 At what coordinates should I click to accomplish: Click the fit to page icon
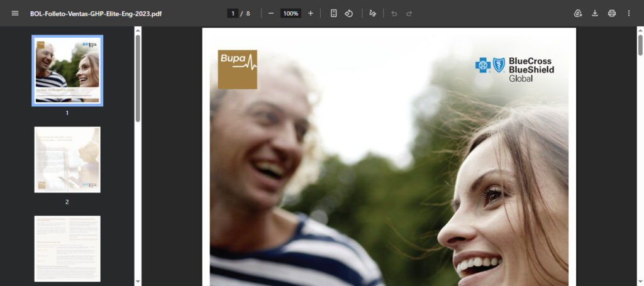pyautogui.click(x=333, y=13)
